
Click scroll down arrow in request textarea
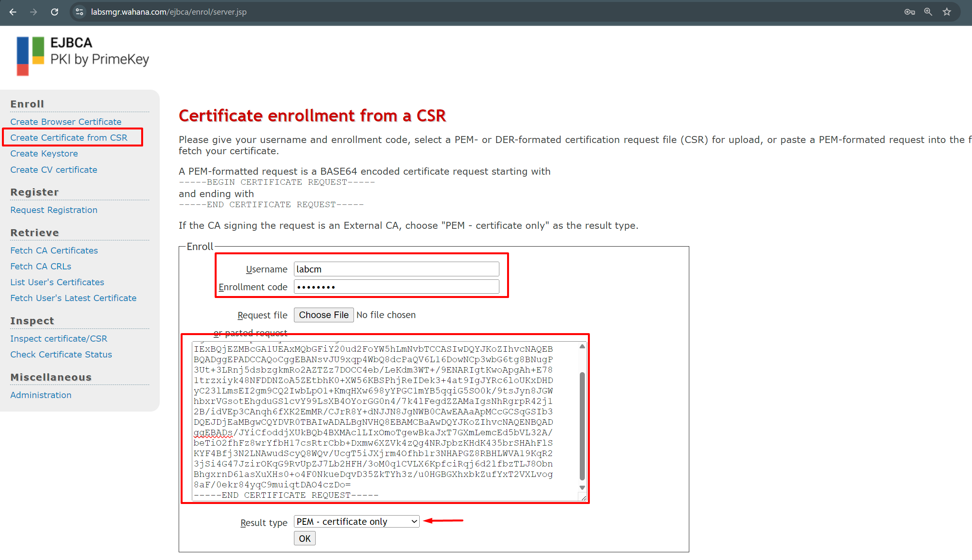(582, 488)
